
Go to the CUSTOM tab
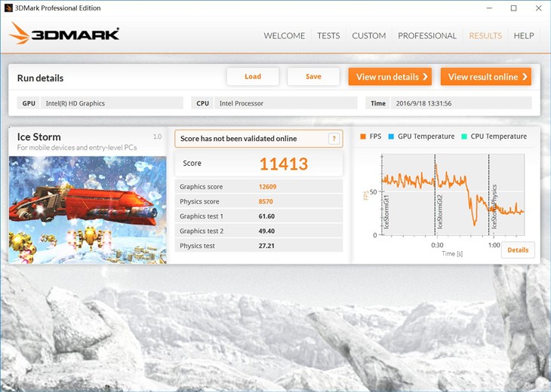click(368, 35)
